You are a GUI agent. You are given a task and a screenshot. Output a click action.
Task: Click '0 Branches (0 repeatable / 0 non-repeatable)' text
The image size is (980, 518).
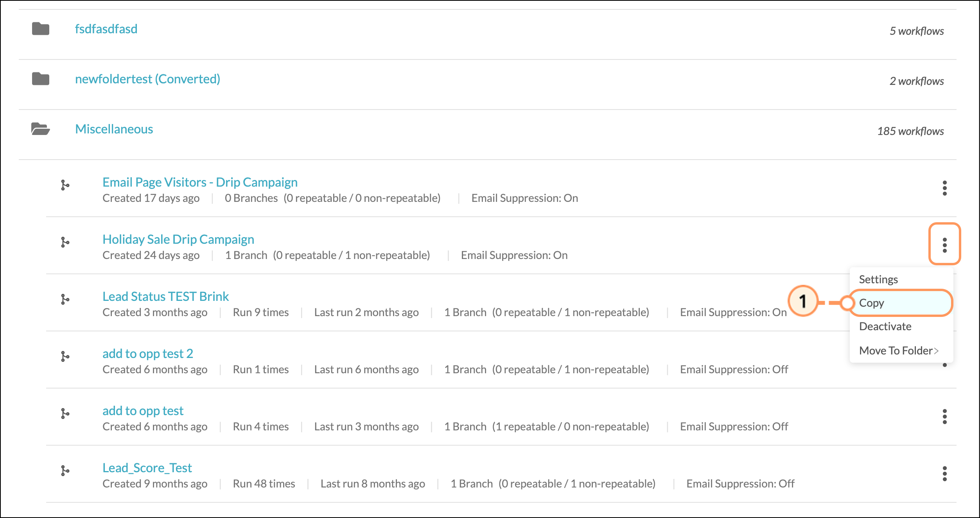pos(332,198)
